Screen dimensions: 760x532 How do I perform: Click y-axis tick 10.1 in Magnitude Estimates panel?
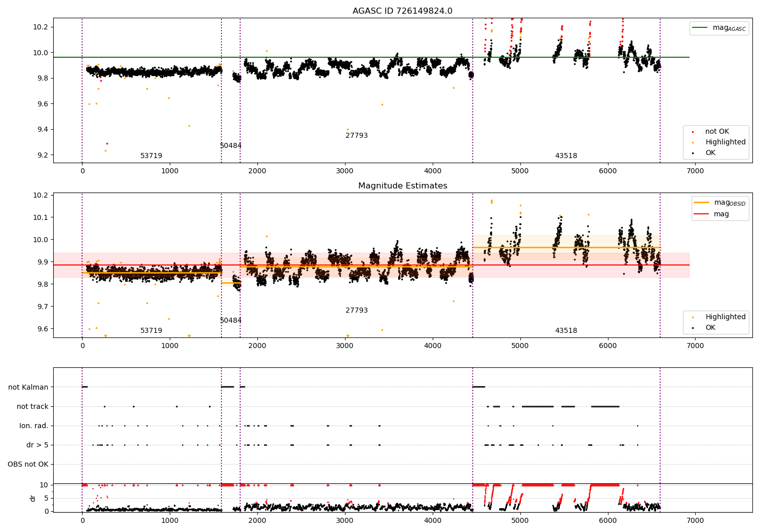(41, 217)
